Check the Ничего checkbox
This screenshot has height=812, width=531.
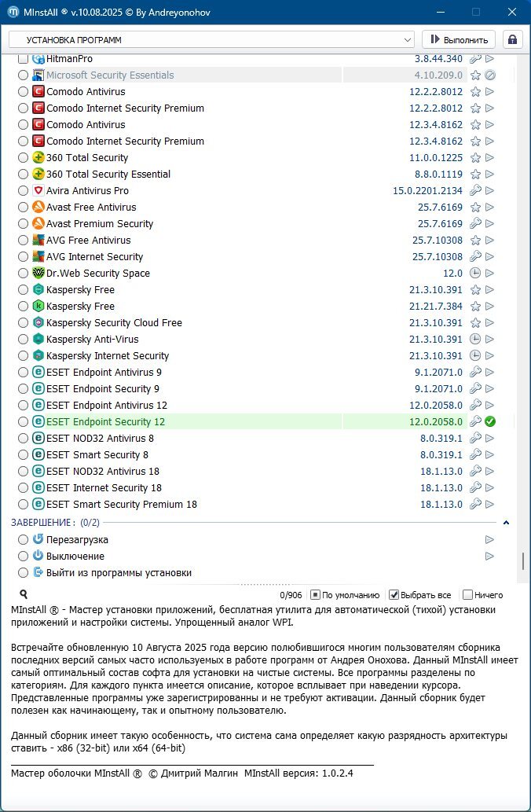pyautogui.click(x=468, y=595)
